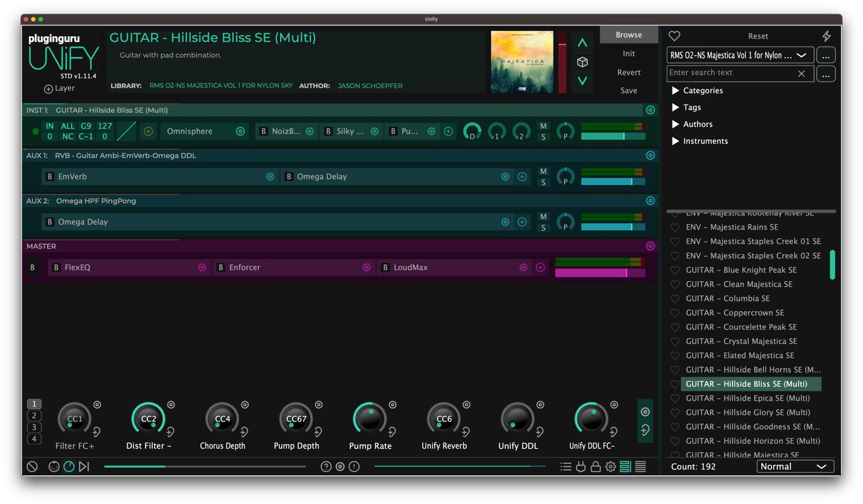Switch to the dense rows layout icon
Screen dimensions: 863x504
[640, 467]
